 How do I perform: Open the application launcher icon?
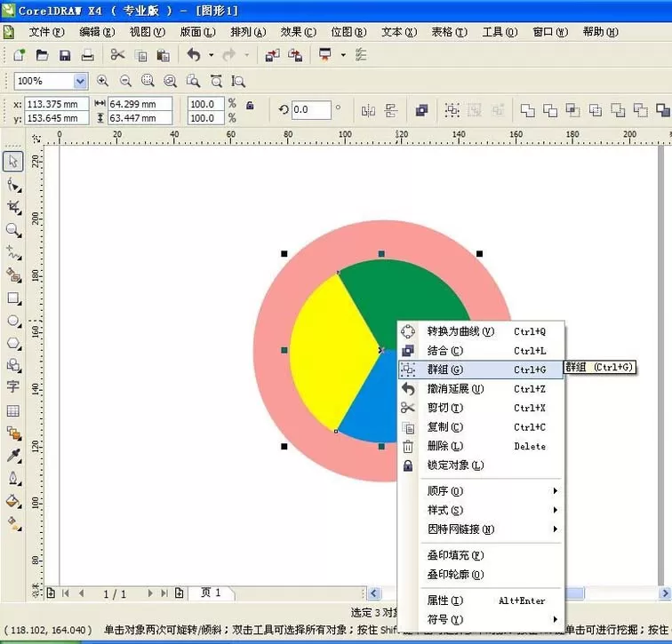pyautogui.click(x=325, y=55)
